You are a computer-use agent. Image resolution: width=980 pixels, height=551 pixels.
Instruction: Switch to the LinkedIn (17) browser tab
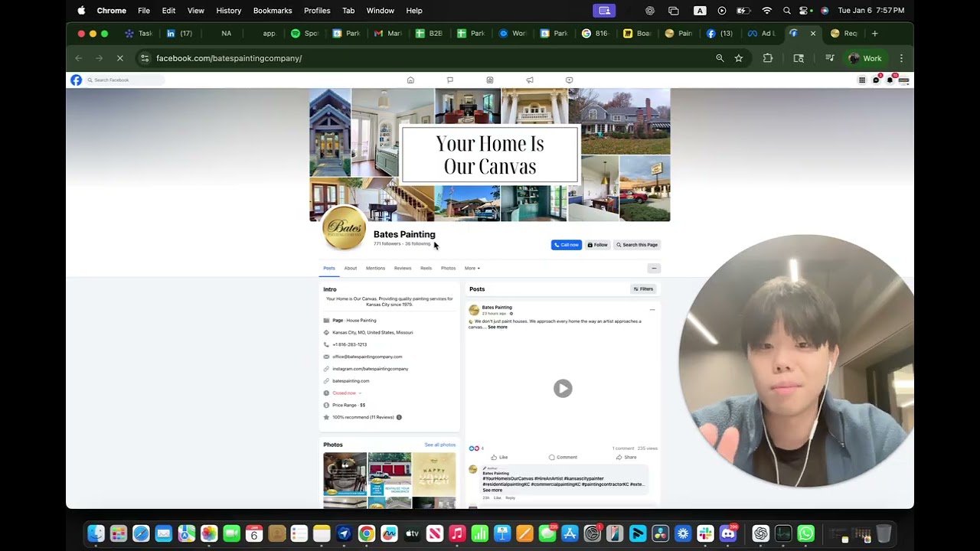click(x=180, y=34)
